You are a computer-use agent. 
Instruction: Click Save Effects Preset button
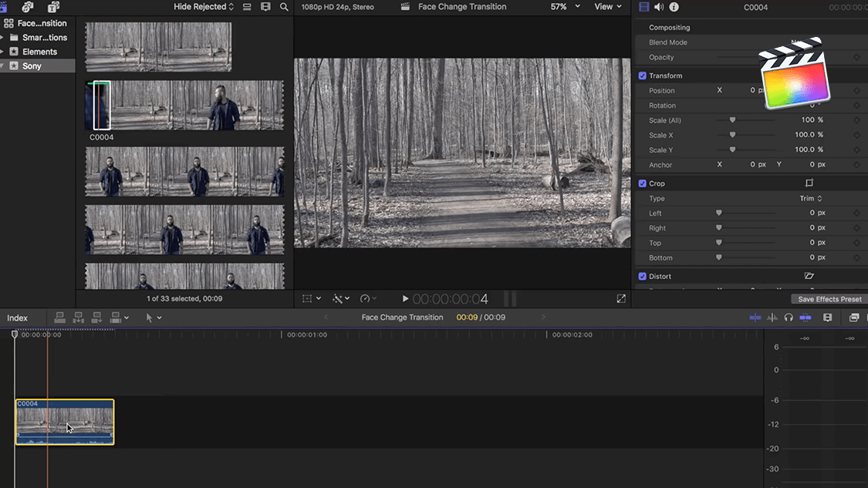point(829,299)
